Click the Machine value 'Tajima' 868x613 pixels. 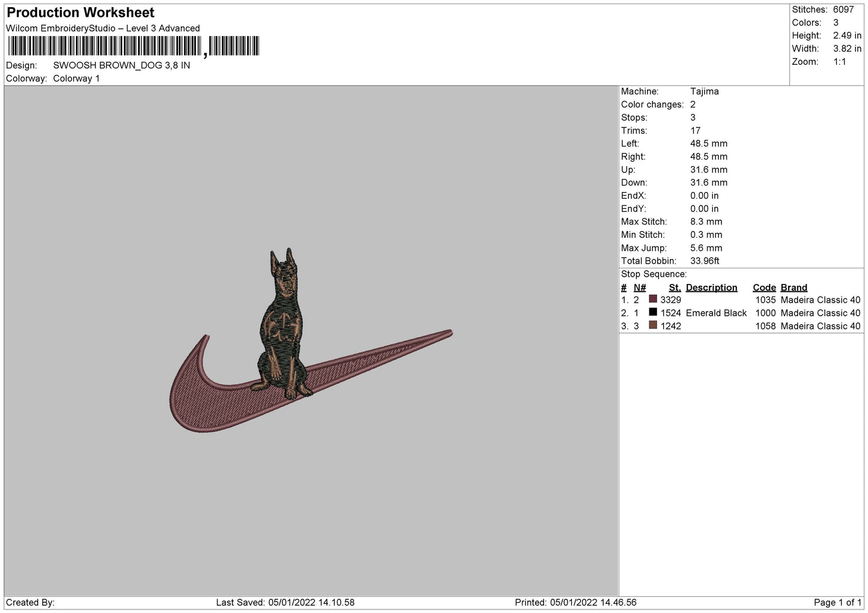[x=704, y=91]
